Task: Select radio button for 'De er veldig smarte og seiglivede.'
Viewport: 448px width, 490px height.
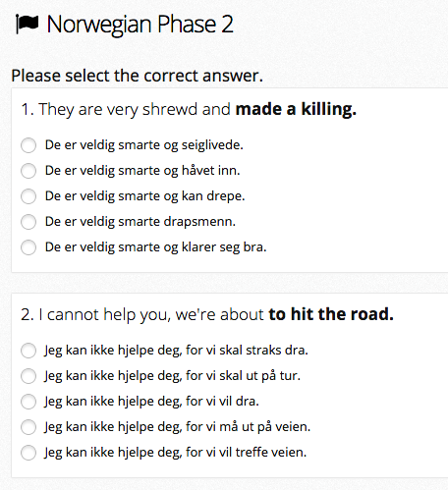Action: 28,145
